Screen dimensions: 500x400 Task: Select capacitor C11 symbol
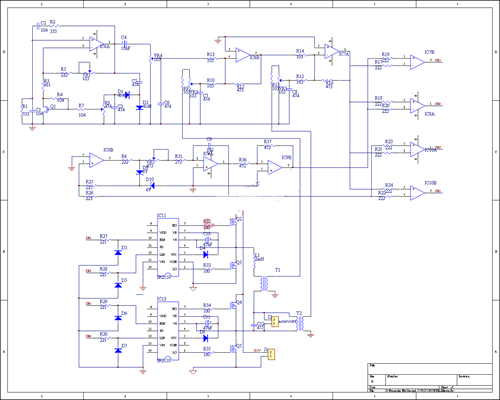pos(207,323)
